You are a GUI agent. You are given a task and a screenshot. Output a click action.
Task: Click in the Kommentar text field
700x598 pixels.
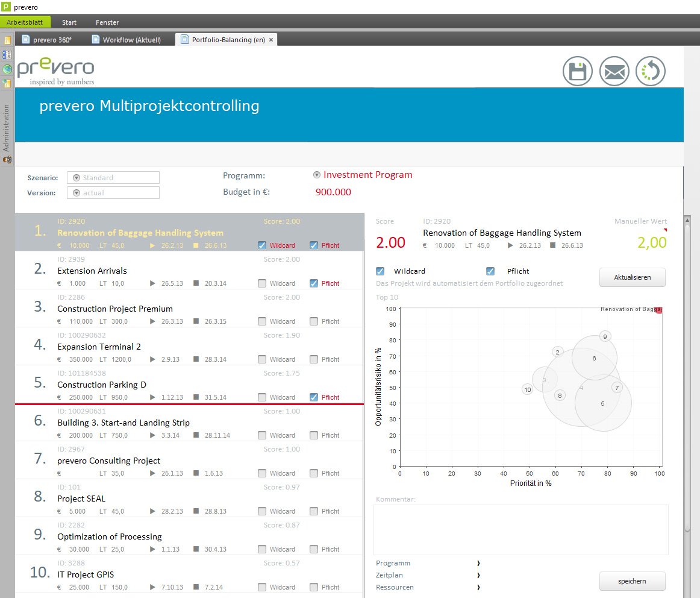tap(521, 530)
